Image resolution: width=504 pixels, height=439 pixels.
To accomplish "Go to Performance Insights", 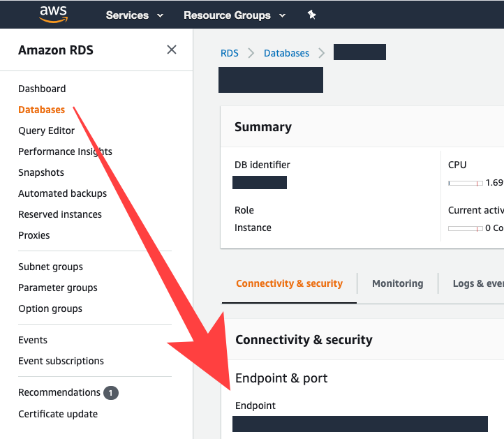I will (x=65, y=151).
